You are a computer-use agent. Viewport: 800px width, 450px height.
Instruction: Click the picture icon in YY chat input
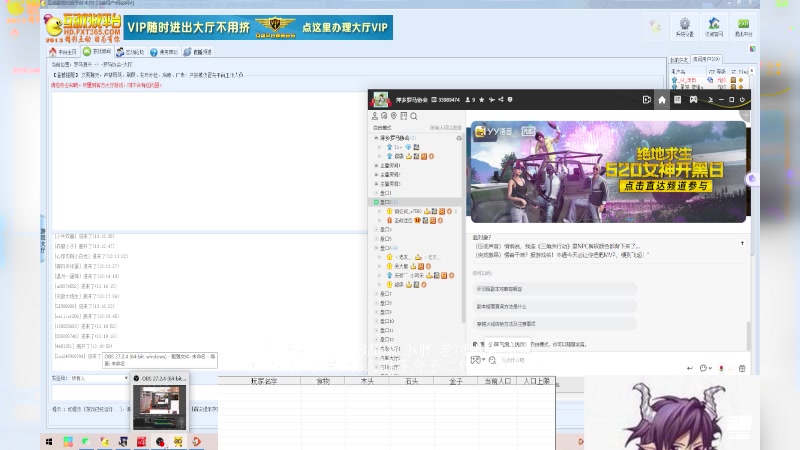pos(475,360)
